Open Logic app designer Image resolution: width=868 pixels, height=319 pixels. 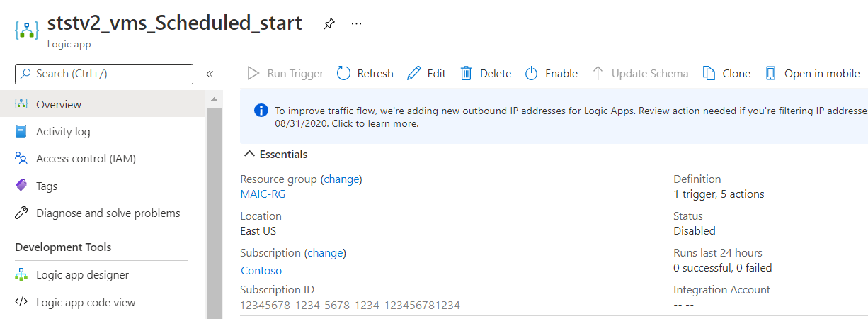click(x=82, y=274)
